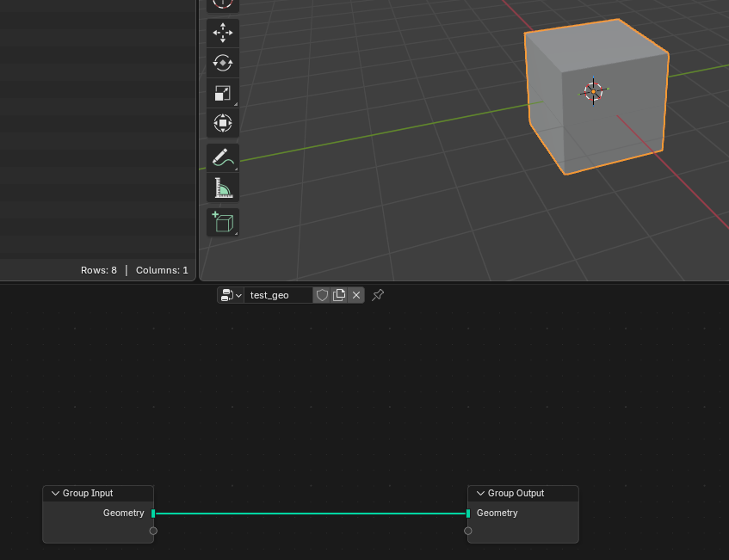Duplicate the test_geo node group
This screenshot has width=729, height=560.
coord(339,295)
